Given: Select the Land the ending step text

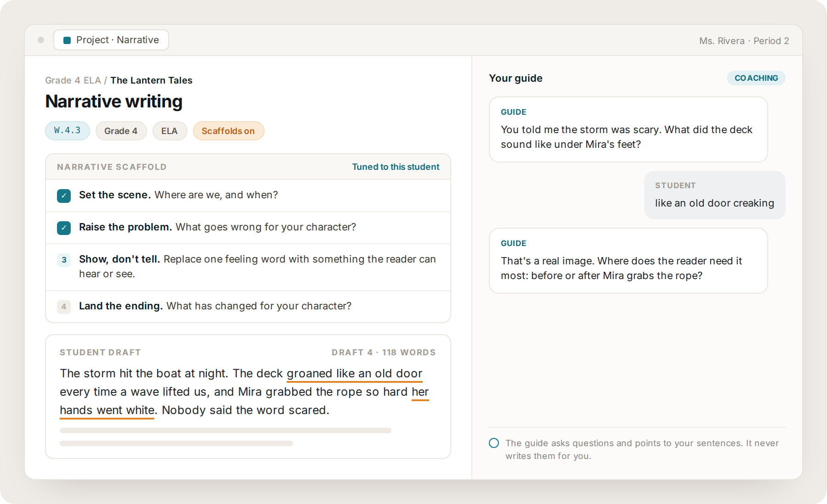Looking at the screenshot, I should pos(215,306).
